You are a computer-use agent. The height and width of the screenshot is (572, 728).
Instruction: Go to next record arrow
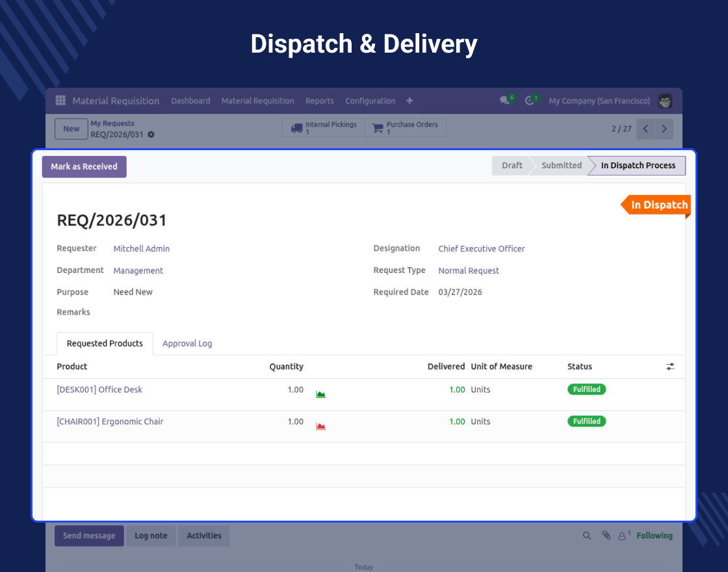(664, 129)
